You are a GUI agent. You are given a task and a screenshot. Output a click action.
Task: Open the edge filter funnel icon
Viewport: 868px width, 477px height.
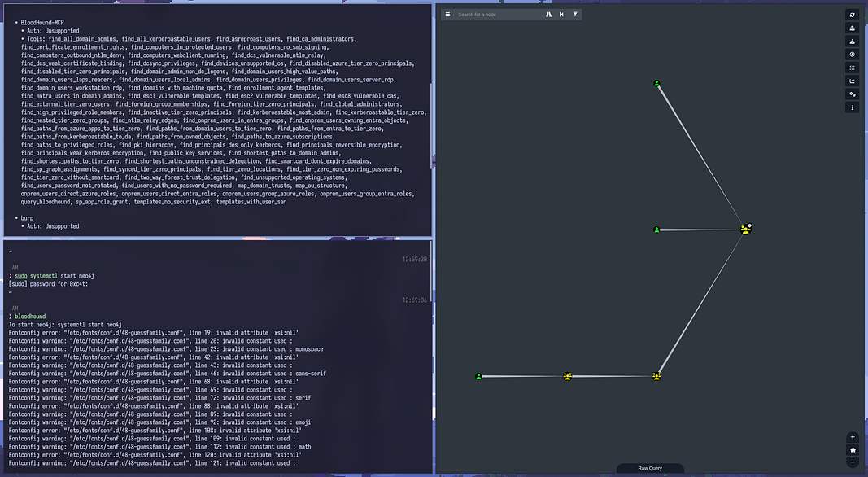pyautogui.click(x=575, y=15)
